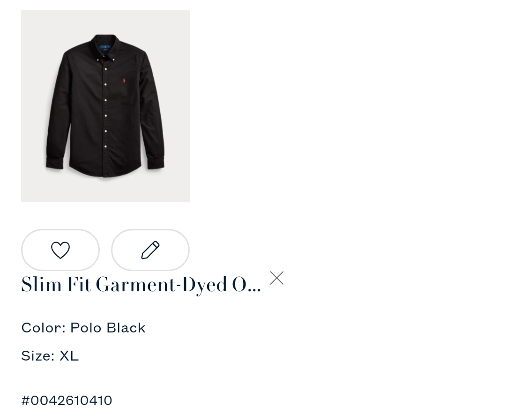Click the red pony logo on shirt
The width and height of the screenshot is (506, 420).
pyautogui.click(x=124, y=80)
